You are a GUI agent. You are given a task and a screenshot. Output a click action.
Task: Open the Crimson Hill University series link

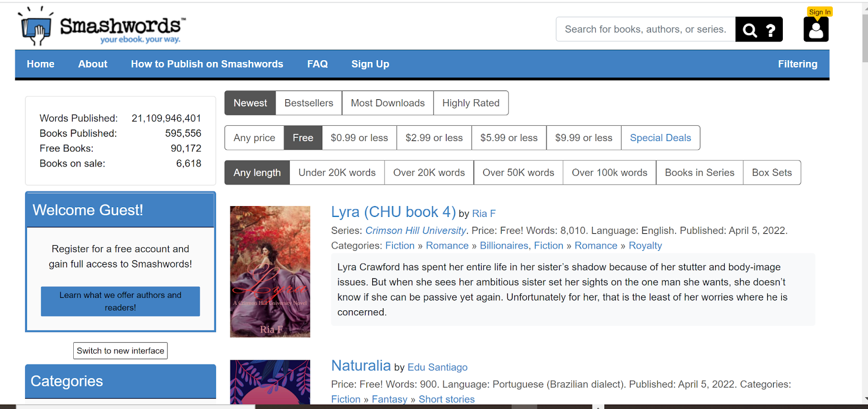[416, 231]
